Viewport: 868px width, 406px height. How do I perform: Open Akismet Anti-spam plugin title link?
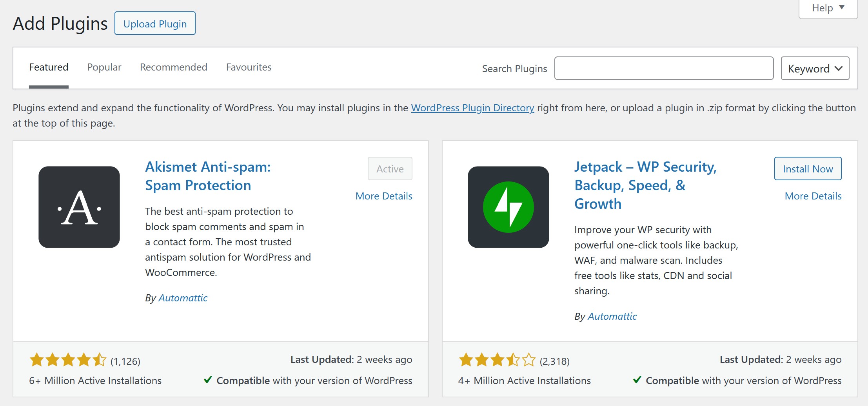click(208, 176)
